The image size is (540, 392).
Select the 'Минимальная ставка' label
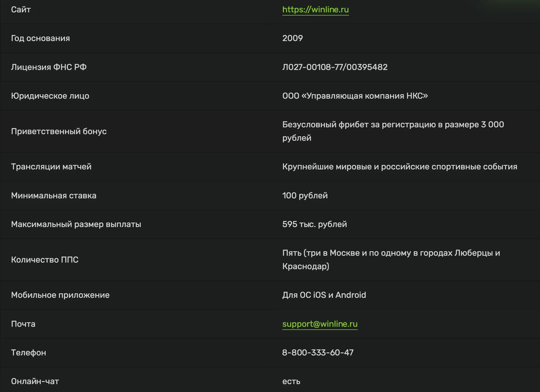(x=54, y=196)
